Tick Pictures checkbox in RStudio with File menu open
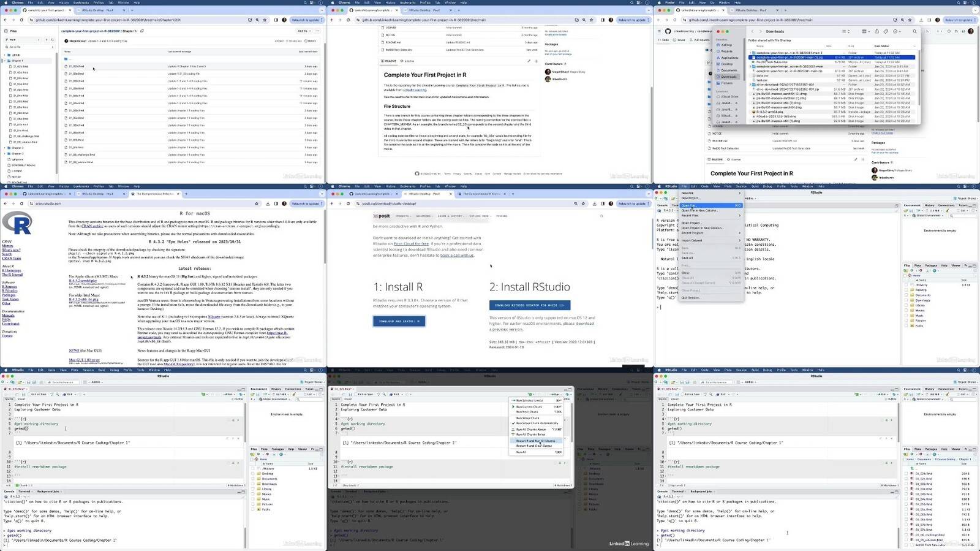Image resolution: width=980 pixels, height=551 pixels. [907, 321]
